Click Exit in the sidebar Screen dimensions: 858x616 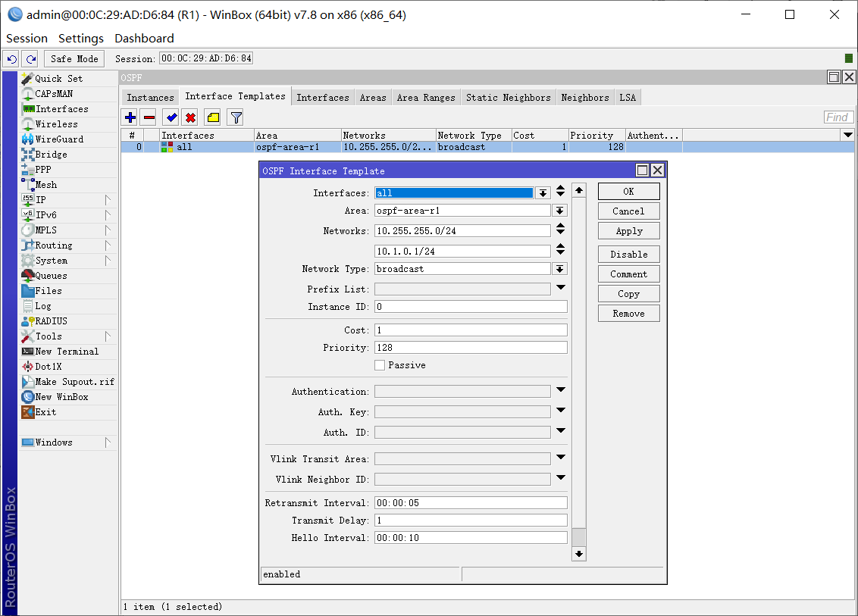69,412
